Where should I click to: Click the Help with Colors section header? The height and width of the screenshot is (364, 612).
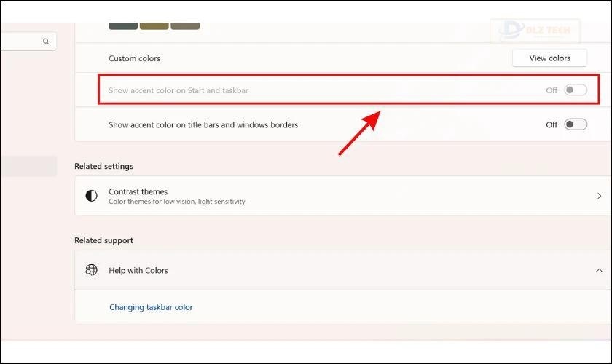pyautogui.click(x=138, y=270)
